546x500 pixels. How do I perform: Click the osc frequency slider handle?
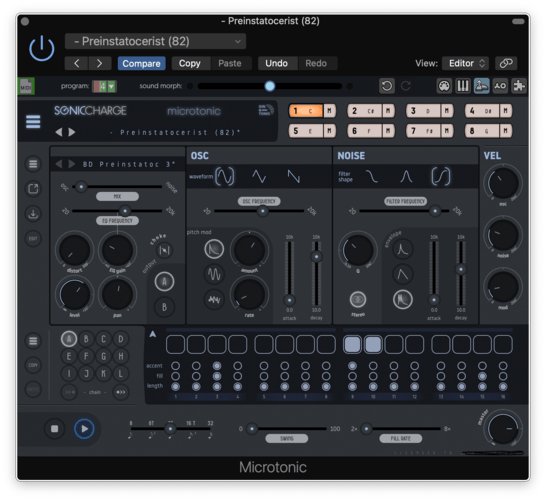[x=263, y=211]
